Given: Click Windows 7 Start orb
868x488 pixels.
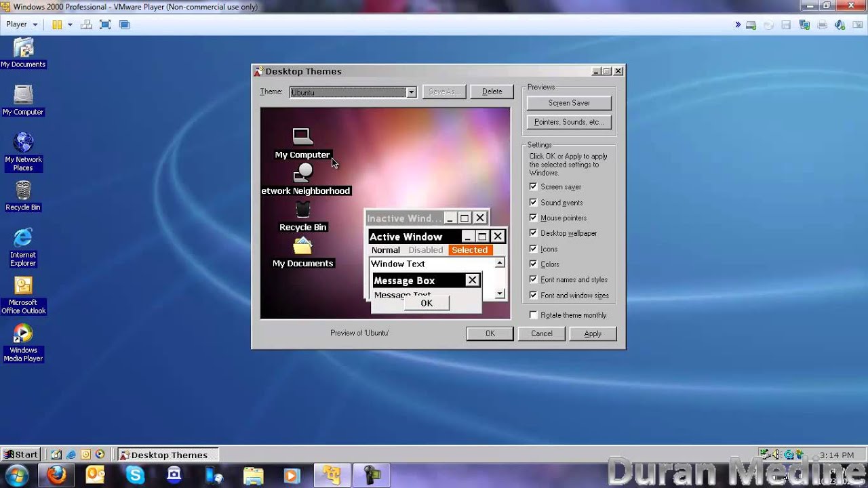Looking at the screenshot, I should [17, 476].
